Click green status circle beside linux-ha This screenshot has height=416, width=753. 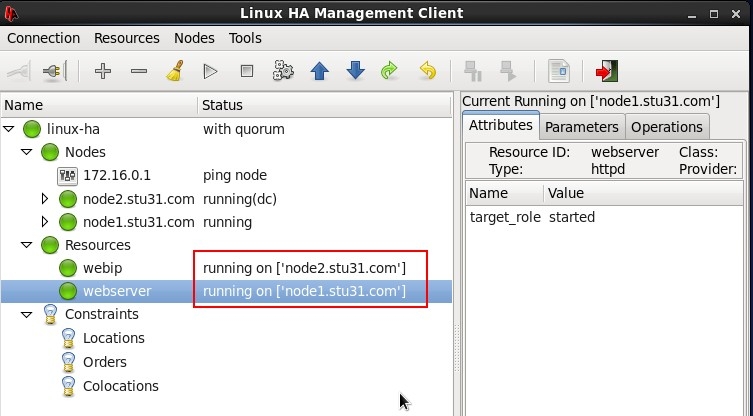(x=32, y=129)
